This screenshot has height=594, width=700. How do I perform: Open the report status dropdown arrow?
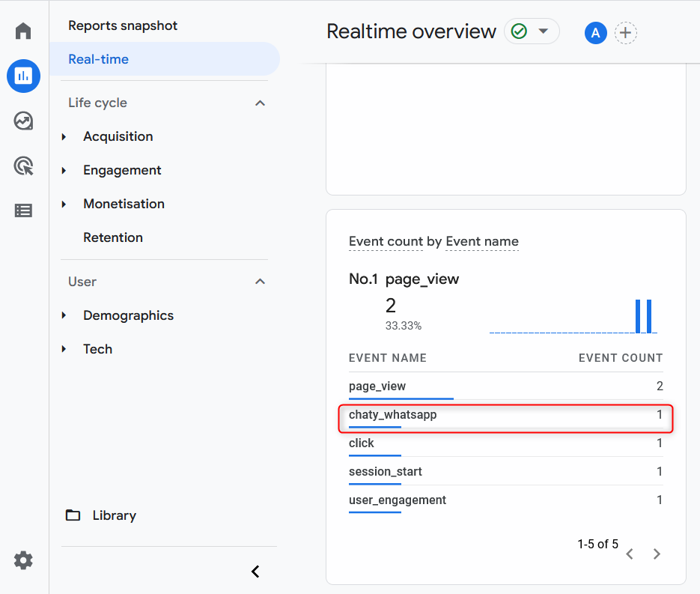(544, 31)
